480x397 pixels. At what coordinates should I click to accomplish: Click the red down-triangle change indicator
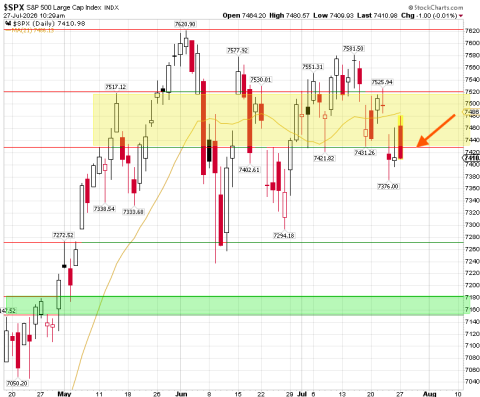(461, 16)
